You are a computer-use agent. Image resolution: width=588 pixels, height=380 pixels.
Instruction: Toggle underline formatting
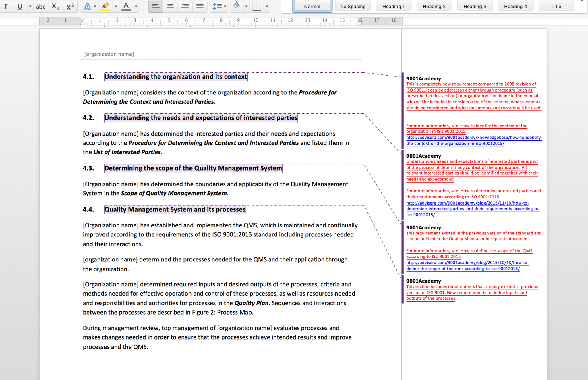20,6
